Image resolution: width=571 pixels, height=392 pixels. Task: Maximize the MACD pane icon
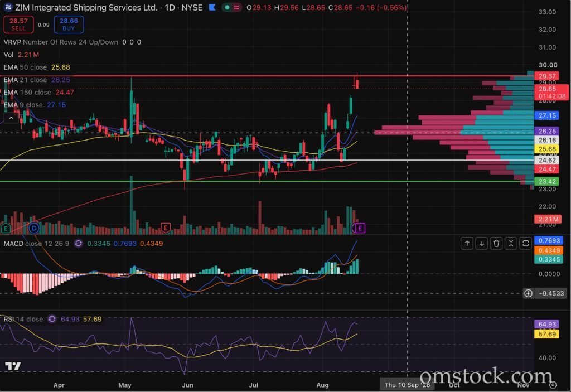click(525, 243)
